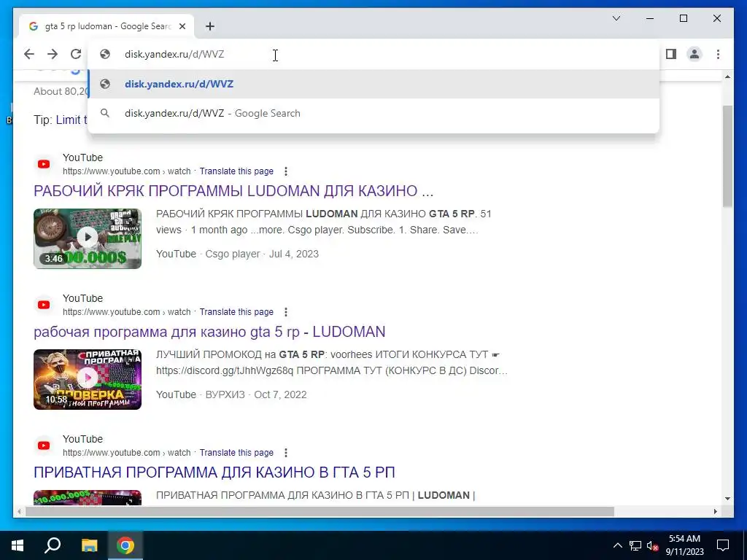Select the Google Search suggestion row
Viewport: 747px width, 560px height.
click(x=373, y=113)
